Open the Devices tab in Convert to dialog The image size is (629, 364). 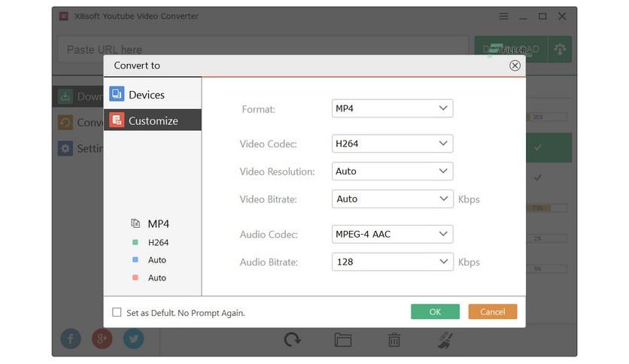click(x=153, y=95)
